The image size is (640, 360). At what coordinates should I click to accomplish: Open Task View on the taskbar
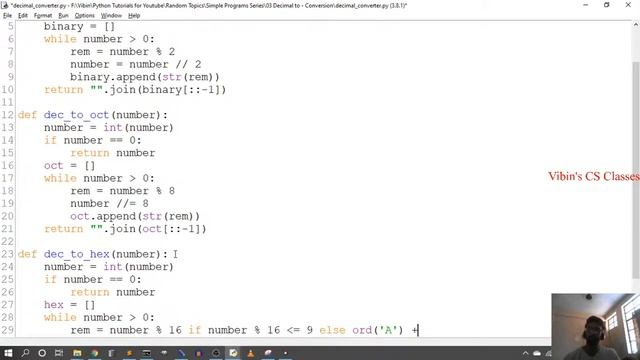pos(59,353)
